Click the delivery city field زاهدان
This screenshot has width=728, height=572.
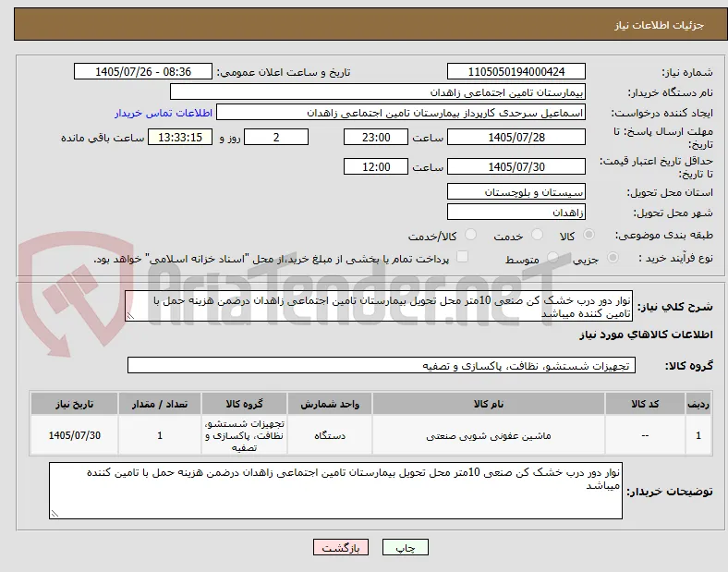point(516,213)
